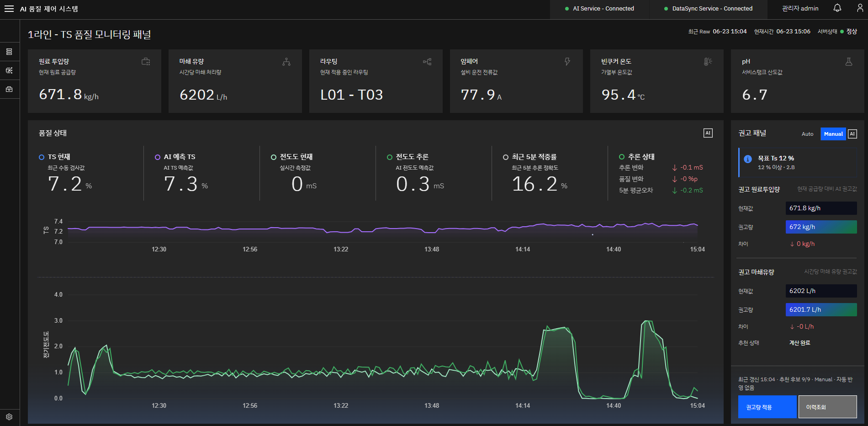Click the list icon in sidebar
868x426 pixels.
[x=9, y=52]
